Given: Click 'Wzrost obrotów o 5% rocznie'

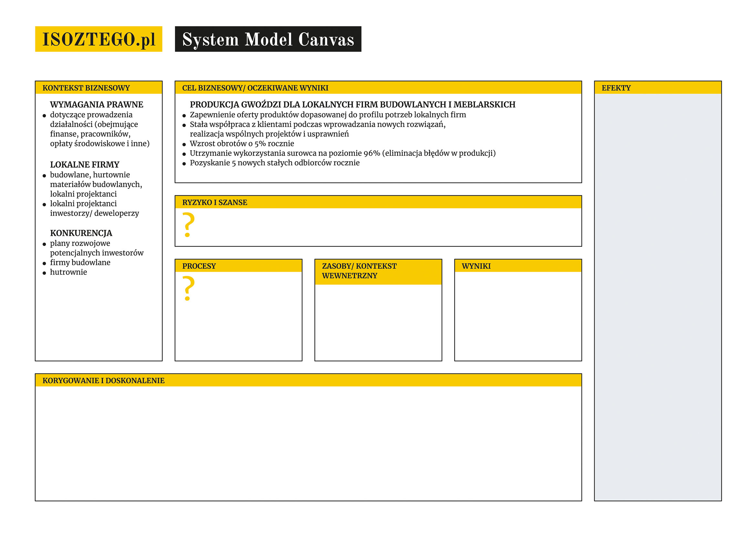Looking at the screenshot, I should tap(242, 143).
